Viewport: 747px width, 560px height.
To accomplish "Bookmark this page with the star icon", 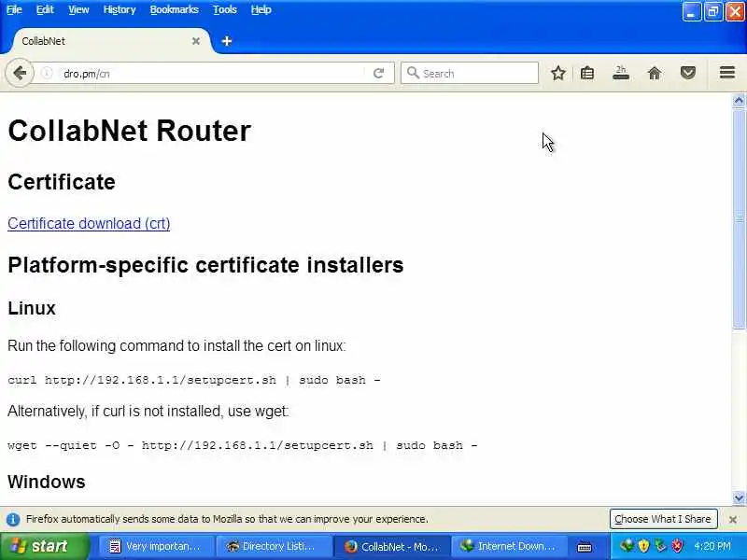I will click(557, 74).
